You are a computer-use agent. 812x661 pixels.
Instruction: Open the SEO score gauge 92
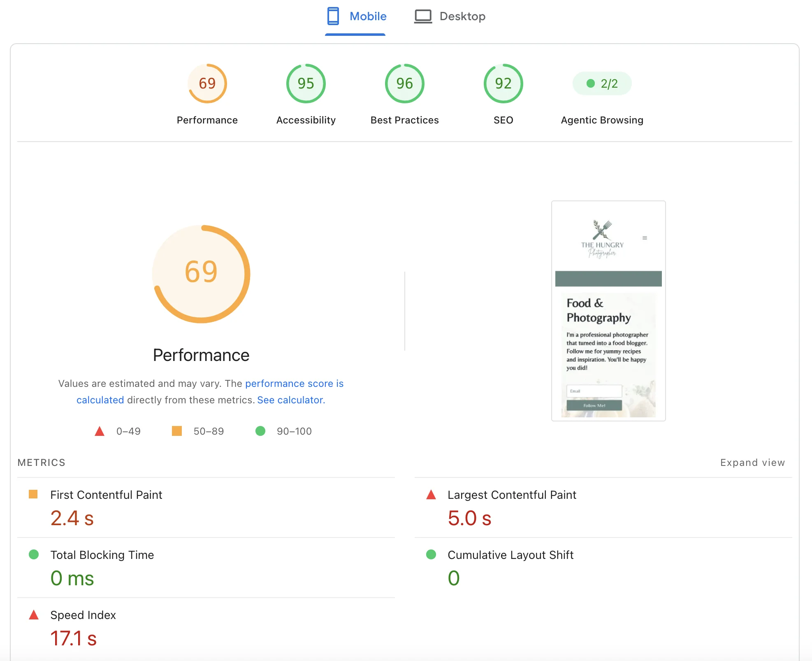(503, 84)
